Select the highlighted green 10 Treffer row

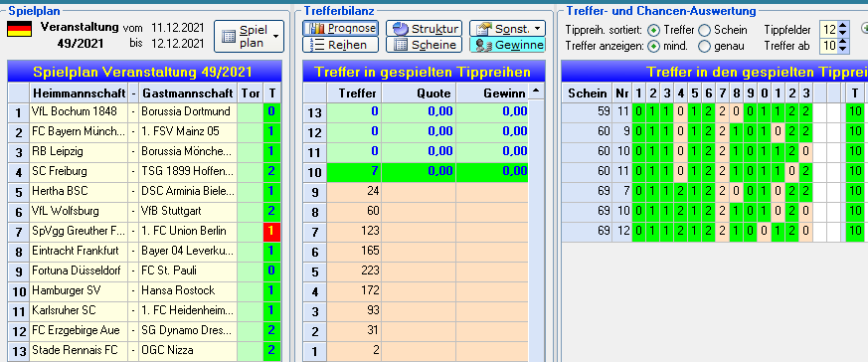coord(416,172)
